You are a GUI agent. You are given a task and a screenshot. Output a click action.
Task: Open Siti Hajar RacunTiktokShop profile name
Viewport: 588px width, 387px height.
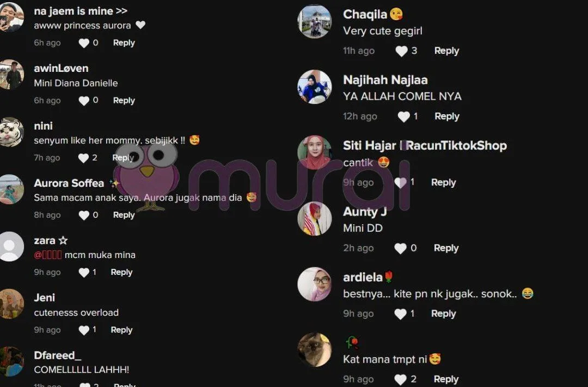coord(425,145)
